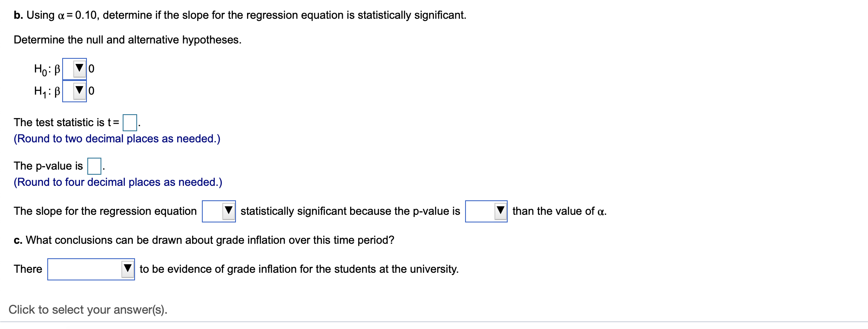Click "The slope for the regression equation" text
This screenshot has width=868, height=329.
(105, 211)
